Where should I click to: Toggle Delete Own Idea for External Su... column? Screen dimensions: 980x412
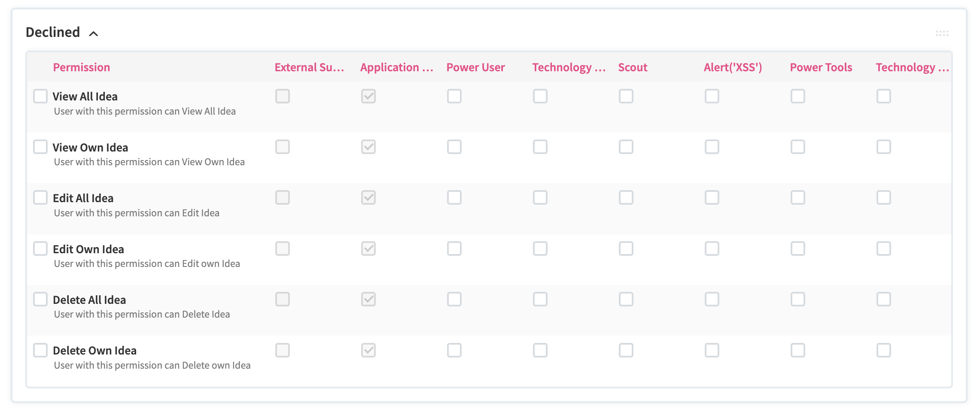283,350
